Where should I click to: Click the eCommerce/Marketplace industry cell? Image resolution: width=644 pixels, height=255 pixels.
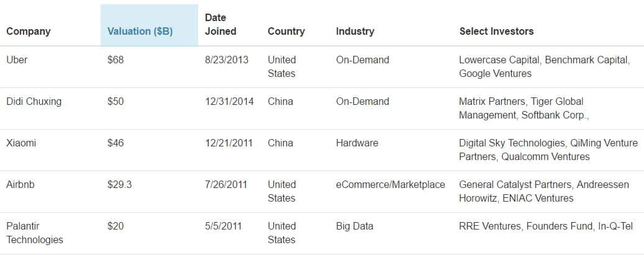(x=391, y=185)
